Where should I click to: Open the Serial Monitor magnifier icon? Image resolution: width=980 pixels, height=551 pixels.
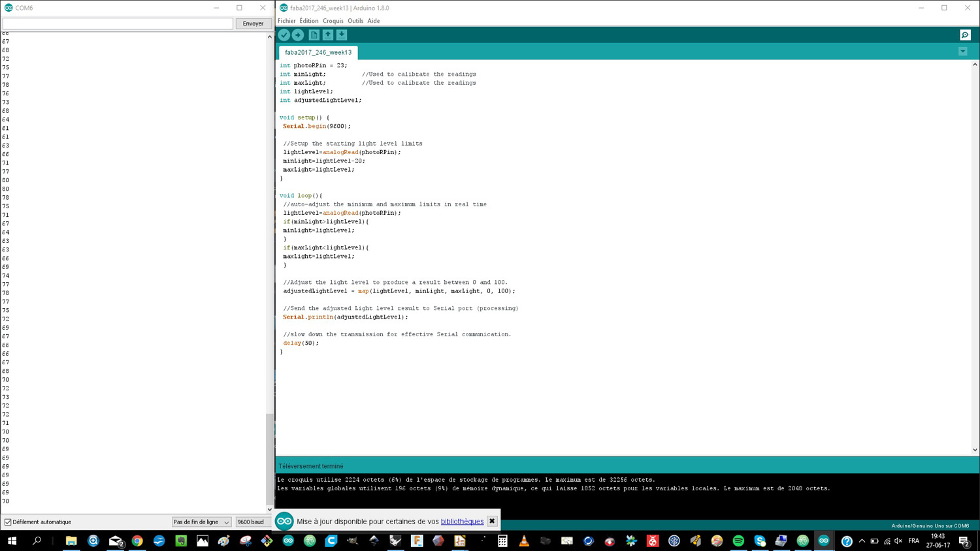pyautogui.click(x=965, y=35)
